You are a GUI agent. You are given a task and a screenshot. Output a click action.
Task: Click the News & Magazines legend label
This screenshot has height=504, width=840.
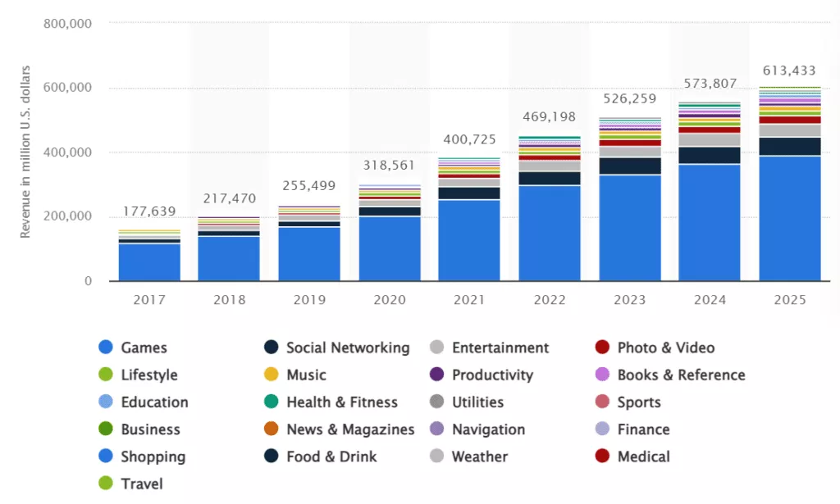[x=351, y=429]
